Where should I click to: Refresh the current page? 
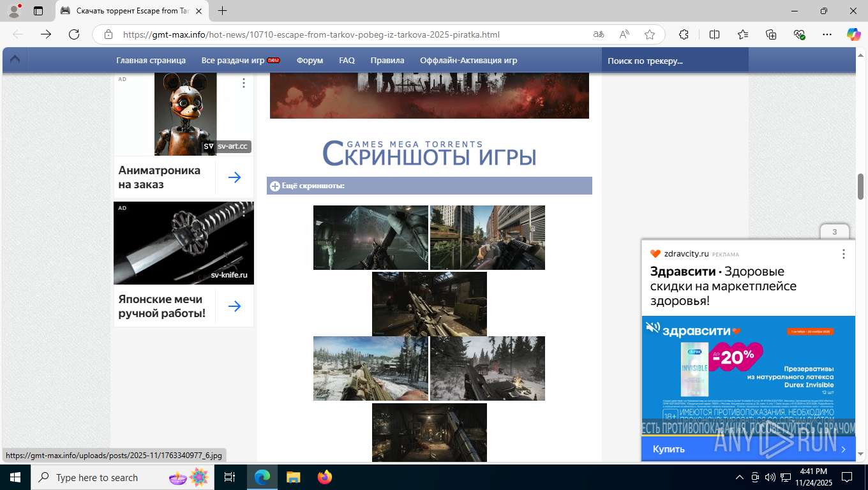(74, 34)
